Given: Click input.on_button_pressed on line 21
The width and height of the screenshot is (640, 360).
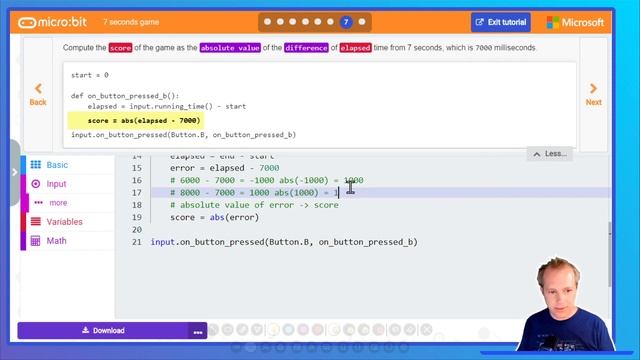Looking at the screenshot, I should (x=284, y=242).
